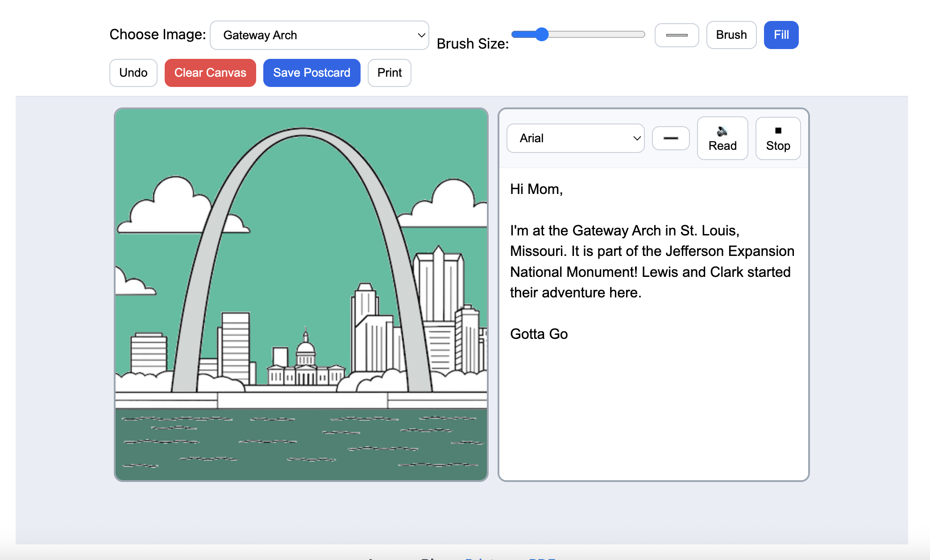
Task: Click inside the postcard message text area
Action: click(654, 324)
